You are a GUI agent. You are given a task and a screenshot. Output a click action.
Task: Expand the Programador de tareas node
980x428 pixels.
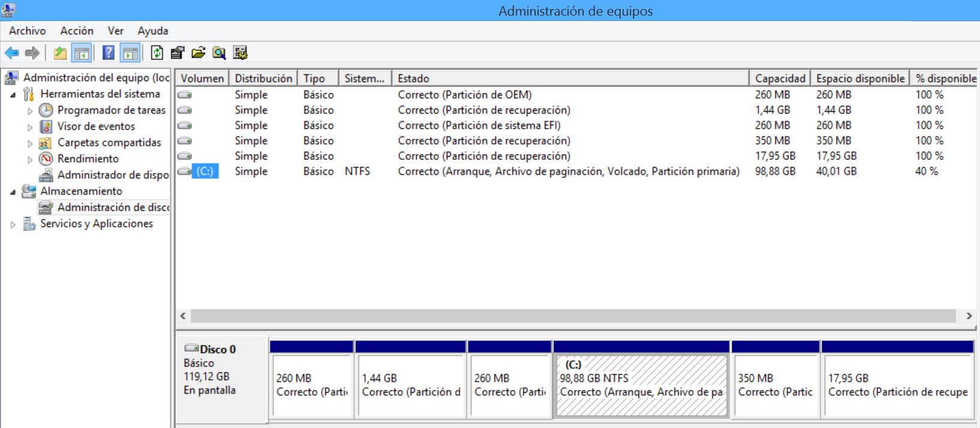tap(30, 111)
